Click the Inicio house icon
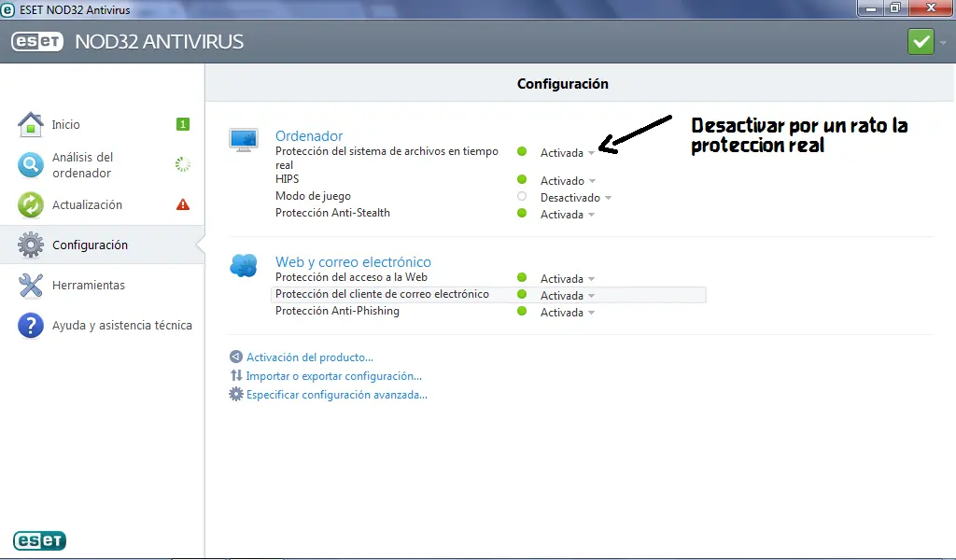 (31, 124)
